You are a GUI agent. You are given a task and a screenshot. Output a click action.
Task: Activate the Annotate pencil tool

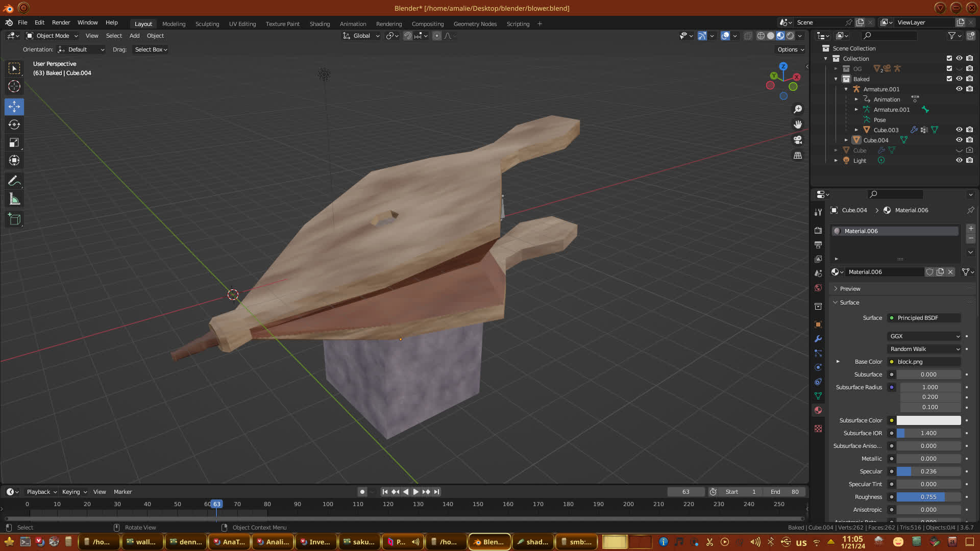[x=14, y=181]
